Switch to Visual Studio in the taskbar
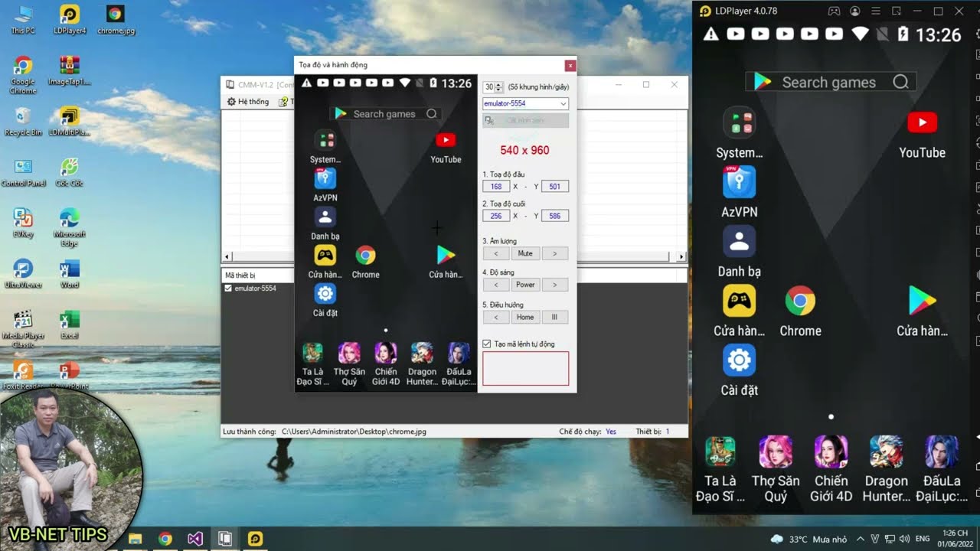Image resolution: width=980 pixels, height=551 pixels. pos(195,539)
